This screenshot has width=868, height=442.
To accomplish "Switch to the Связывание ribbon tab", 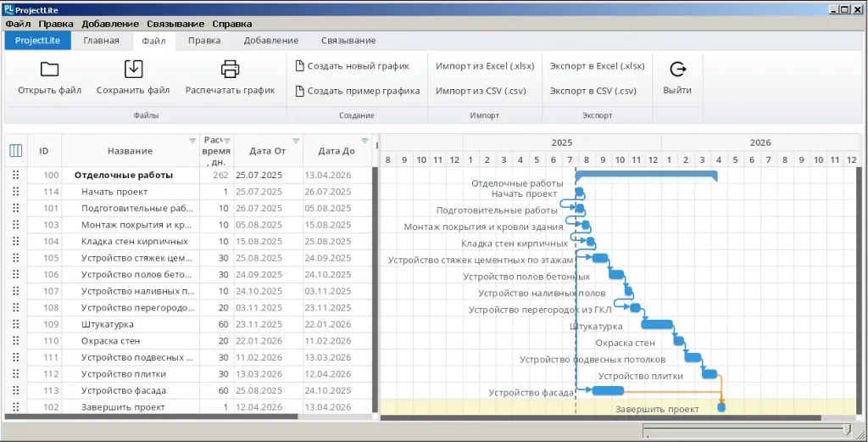I will [348, 41].
